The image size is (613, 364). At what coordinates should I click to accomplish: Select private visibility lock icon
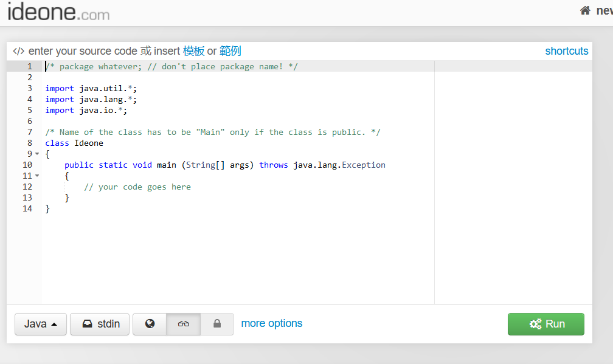coord(217,324)
